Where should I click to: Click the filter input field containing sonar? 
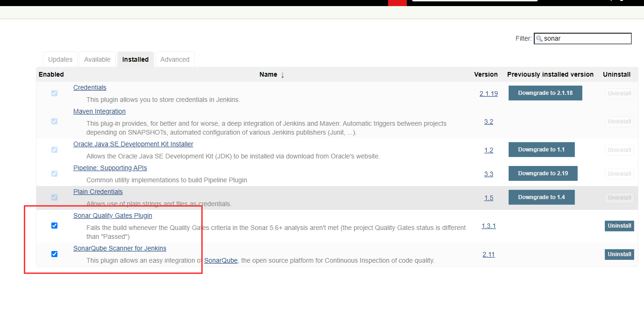(584, 38)
